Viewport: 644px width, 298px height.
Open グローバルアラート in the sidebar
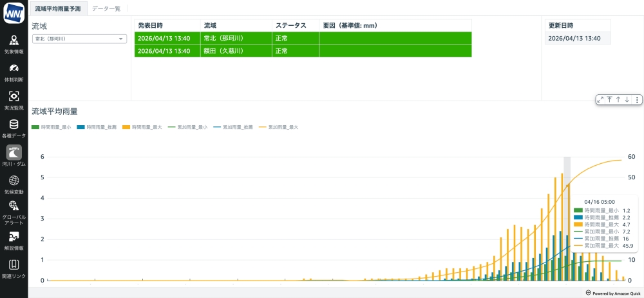pyautogui.click(x=14, y=211)
